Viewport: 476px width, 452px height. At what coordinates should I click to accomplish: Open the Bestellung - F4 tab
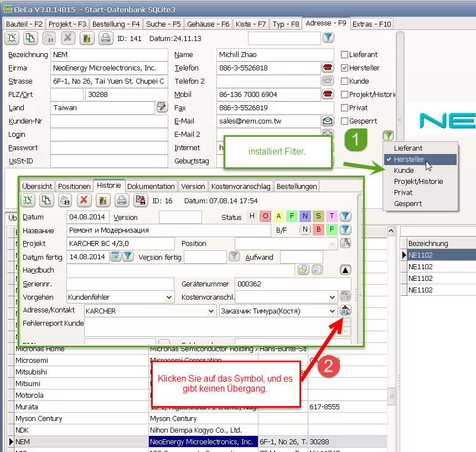(x=116, y=24)
